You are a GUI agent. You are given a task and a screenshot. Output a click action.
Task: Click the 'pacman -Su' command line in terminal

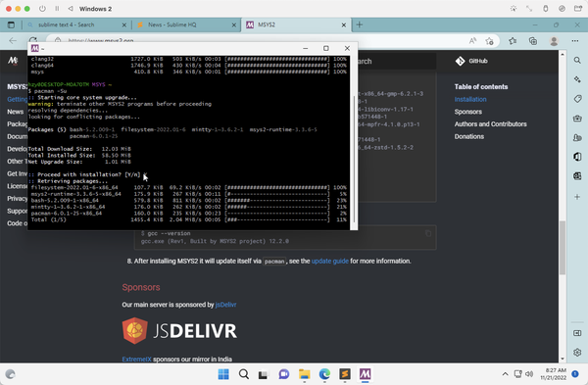(x=47, y=91)
